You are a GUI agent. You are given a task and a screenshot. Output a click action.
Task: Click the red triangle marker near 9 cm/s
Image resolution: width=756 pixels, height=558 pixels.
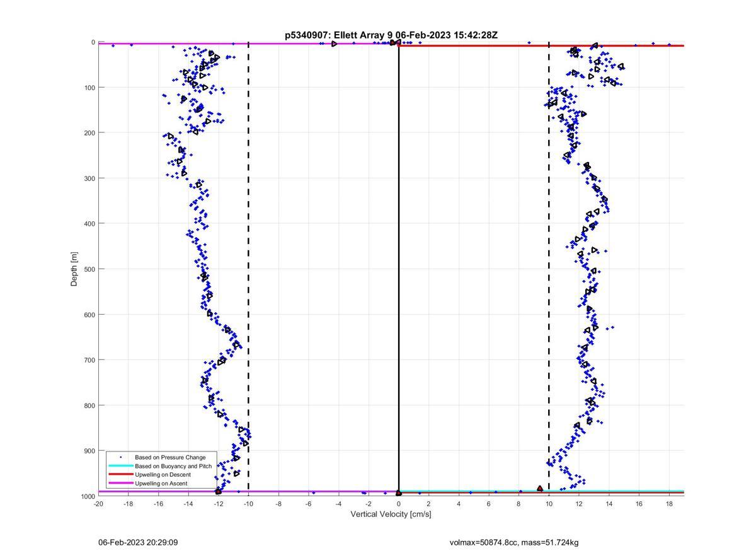540,489
